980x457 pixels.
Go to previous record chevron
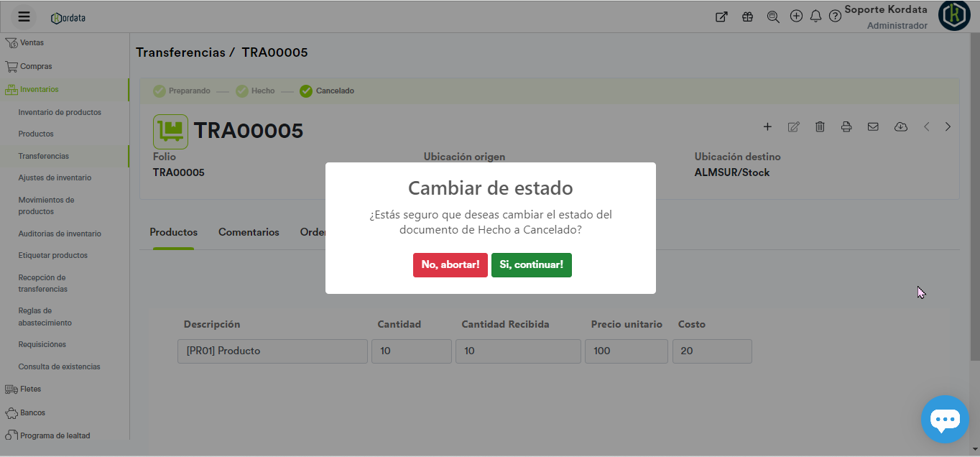point(927,126)
